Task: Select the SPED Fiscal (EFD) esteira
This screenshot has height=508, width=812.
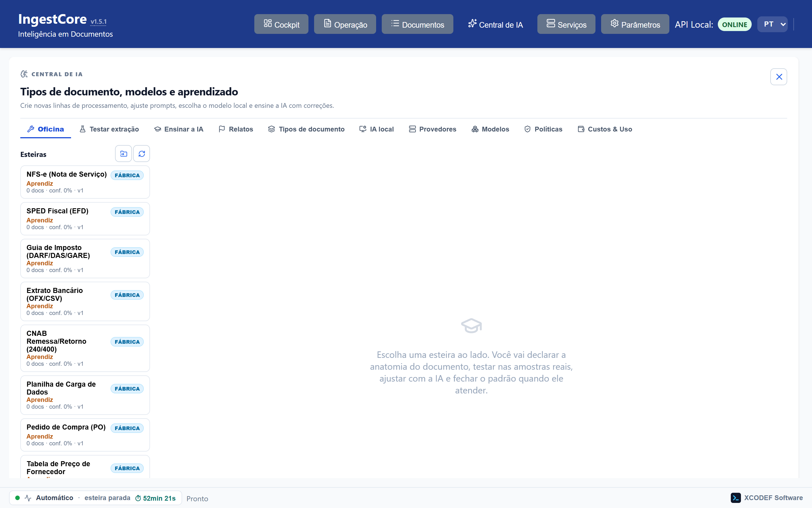Action: click(x=85, y=219)
